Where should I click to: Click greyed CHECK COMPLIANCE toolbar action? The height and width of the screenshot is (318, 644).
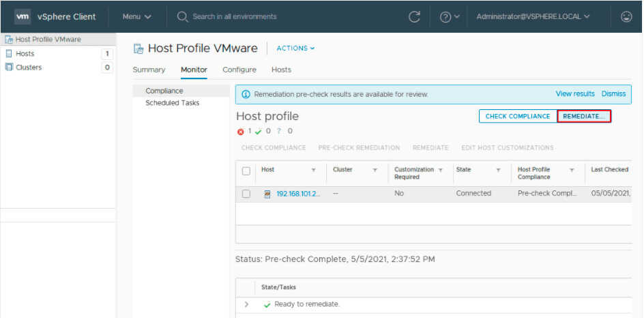point(274,147)
